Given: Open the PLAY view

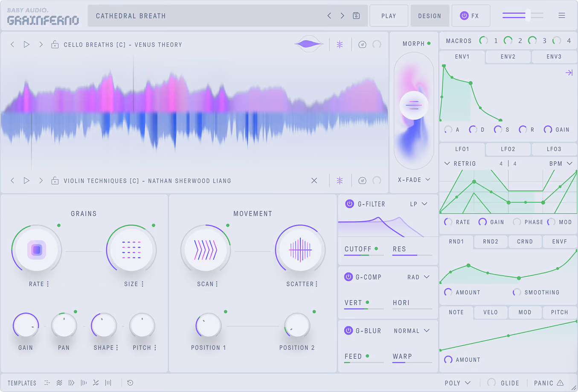Looking at the screenshot, I should (389, 16).
